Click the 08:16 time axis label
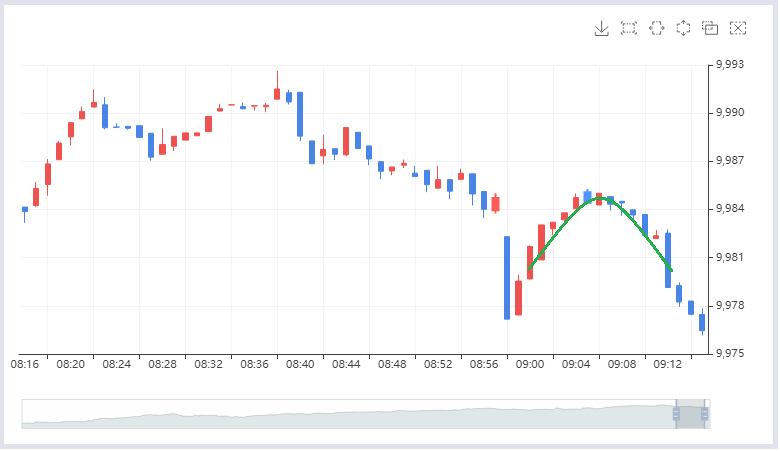 (x=24, y=364)
